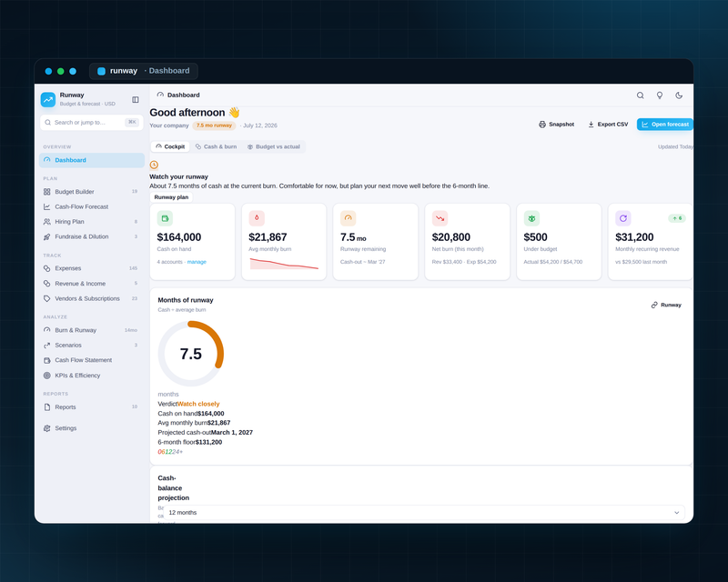This screenshot has height=582, width=728.
Task: Click the +6 growth badge on the recurring revenue card
Action: pos(677,218)
